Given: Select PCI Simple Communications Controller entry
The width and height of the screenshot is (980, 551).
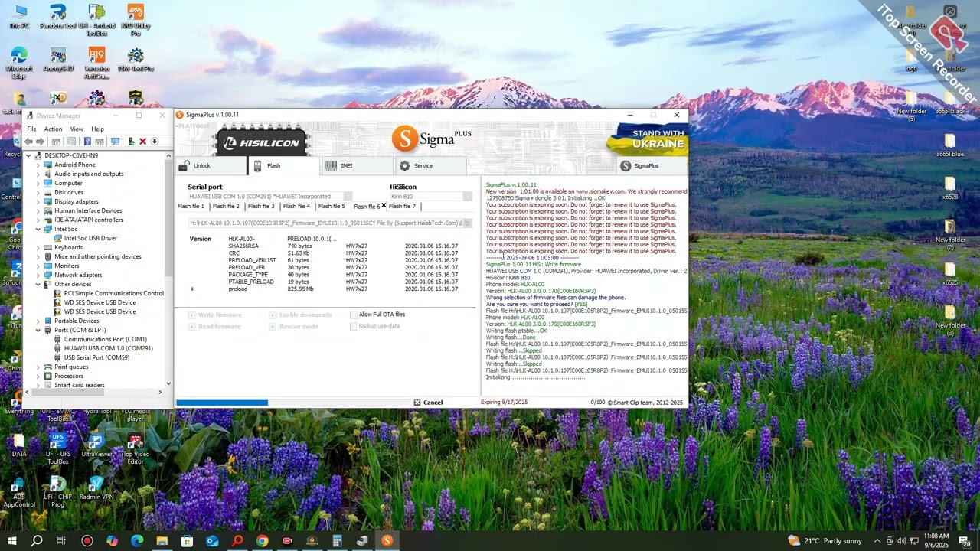Looking at the screenshot, I should [109, 293].
